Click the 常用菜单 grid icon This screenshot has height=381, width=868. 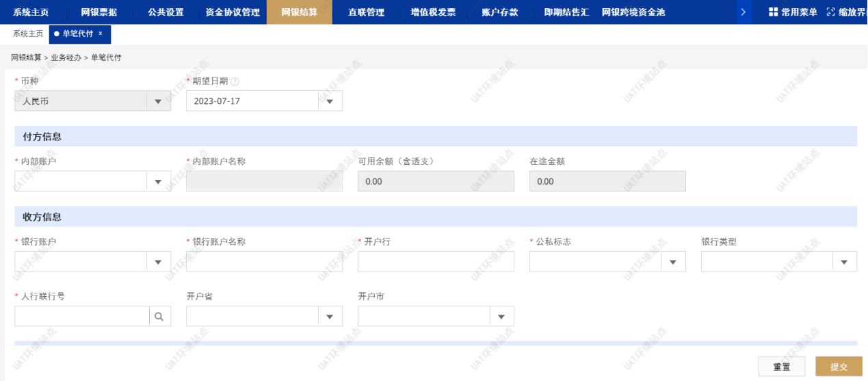pos(773,12)
